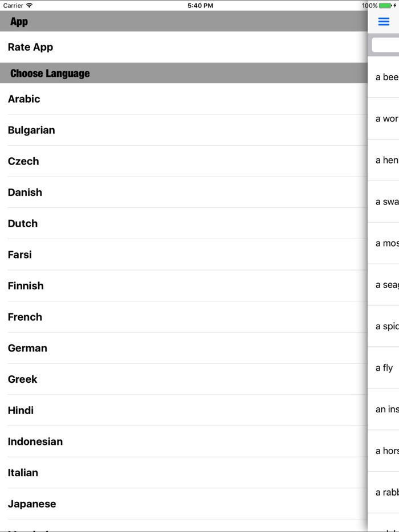Pick Hindi as the language
399x532 pixels.
tap(21, 410)
